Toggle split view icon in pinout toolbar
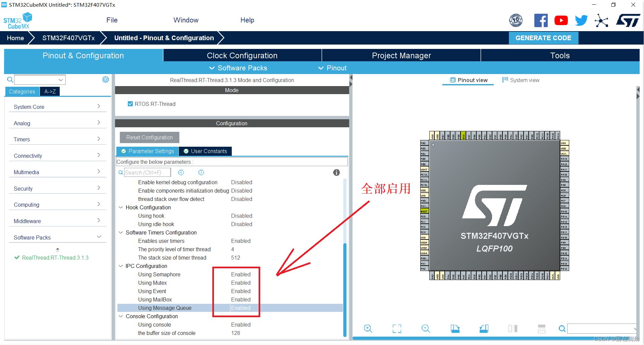Image resolution: width=644 pixels, height=345 pixels. point(513,329)
